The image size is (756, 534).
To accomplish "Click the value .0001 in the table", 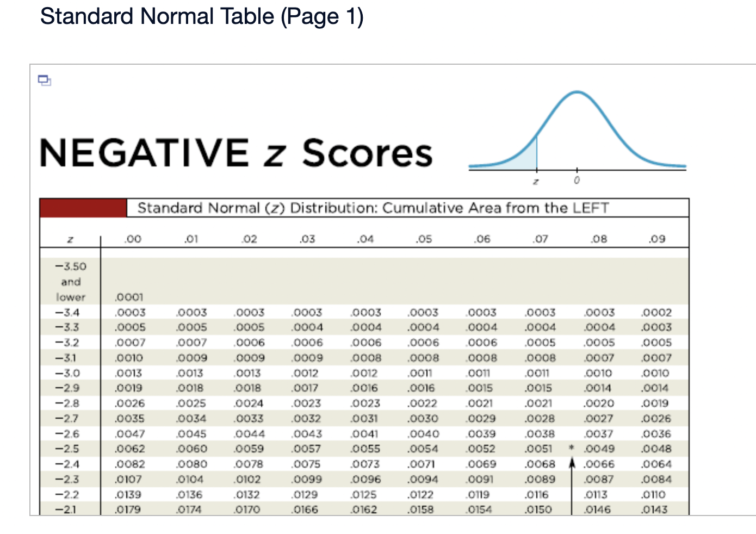I will 128,297.
